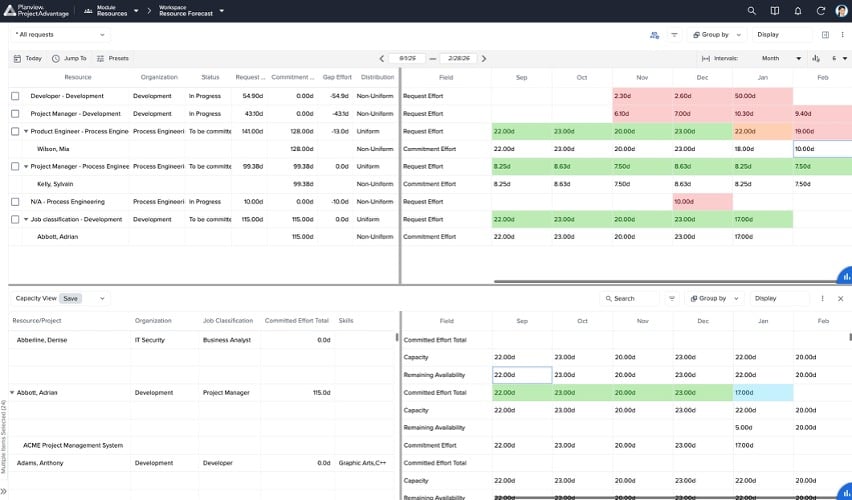Image resolution: width=852 pixels, height=500 pixels.
Task: Open the filter icon beside upper Group by
Action: (674, 35)
